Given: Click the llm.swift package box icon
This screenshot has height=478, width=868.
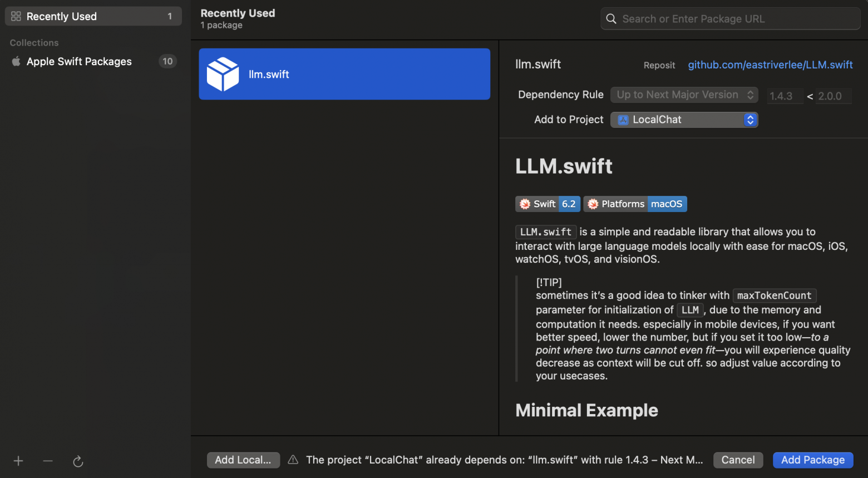Looking at the screenshot, I should (223, 73).
